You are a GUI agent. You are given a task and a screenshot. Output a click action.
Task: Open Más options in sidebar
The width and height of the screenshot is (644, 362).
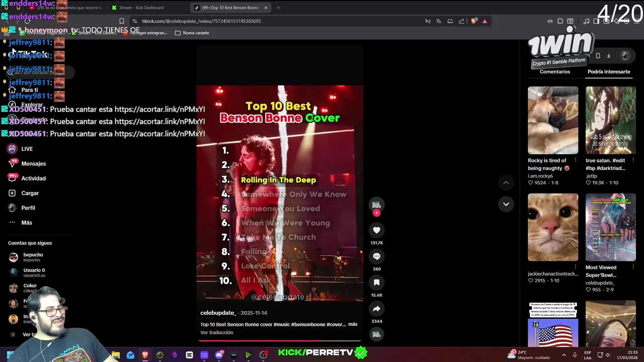pyautogui.click(x=20, y=223)
